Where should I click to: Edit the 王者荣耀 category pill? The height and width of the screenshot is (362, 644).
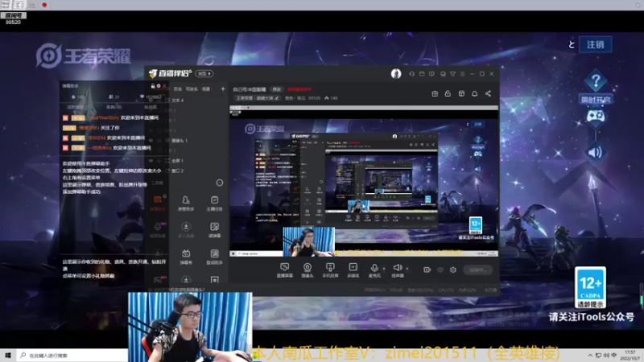[x=258, y=98]
